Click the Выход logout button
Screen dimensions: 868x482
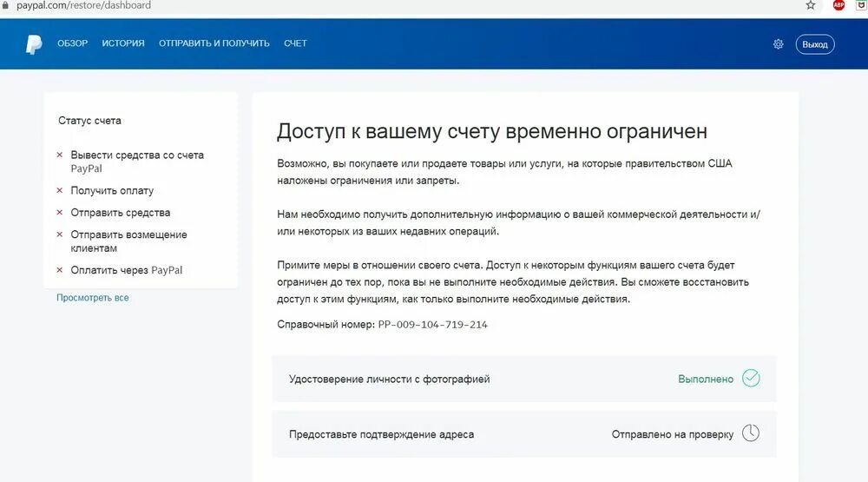815,44
